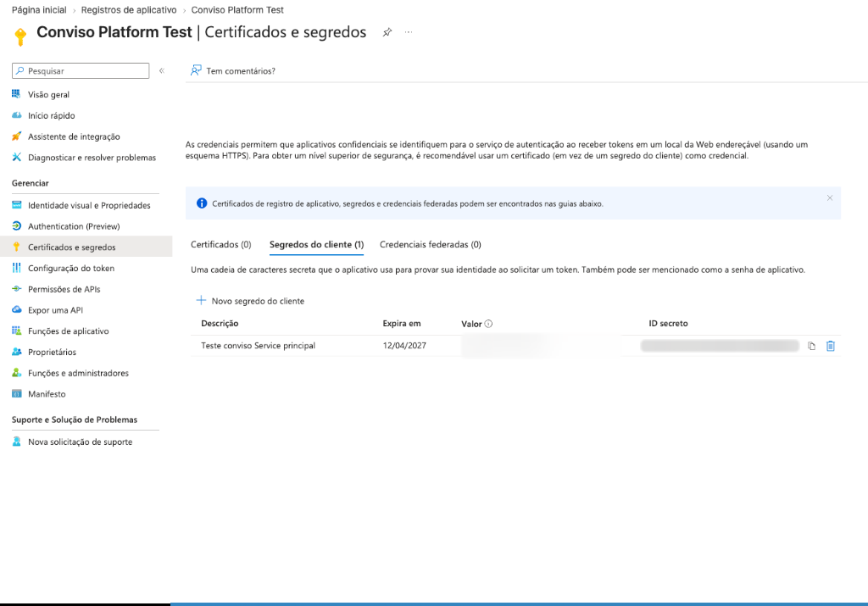Dismiss the blue information banner
The width and height of the screenshot is (868, 606).
(830, 198)
